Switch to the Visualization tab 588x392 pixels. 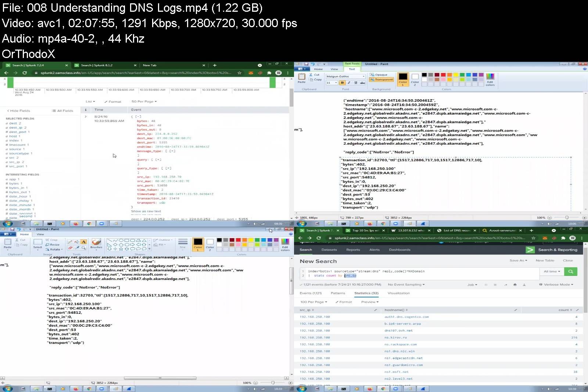point(398,293)
